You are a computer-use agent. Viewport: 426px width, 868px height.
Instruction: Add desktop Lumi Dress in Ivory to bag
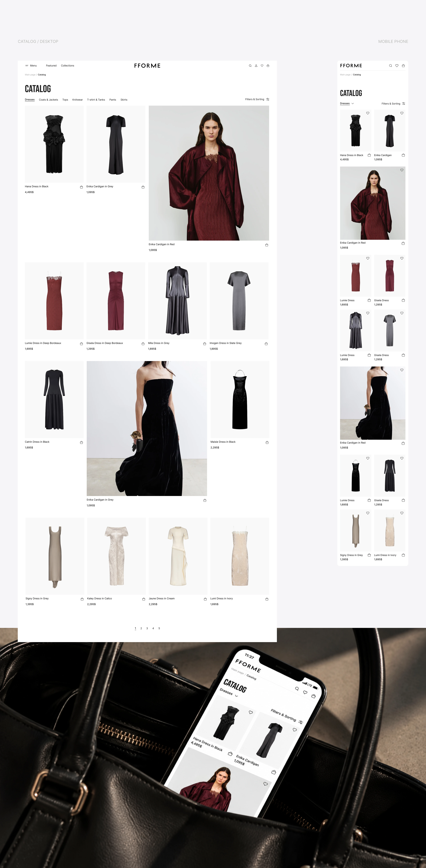click(267, 599)
